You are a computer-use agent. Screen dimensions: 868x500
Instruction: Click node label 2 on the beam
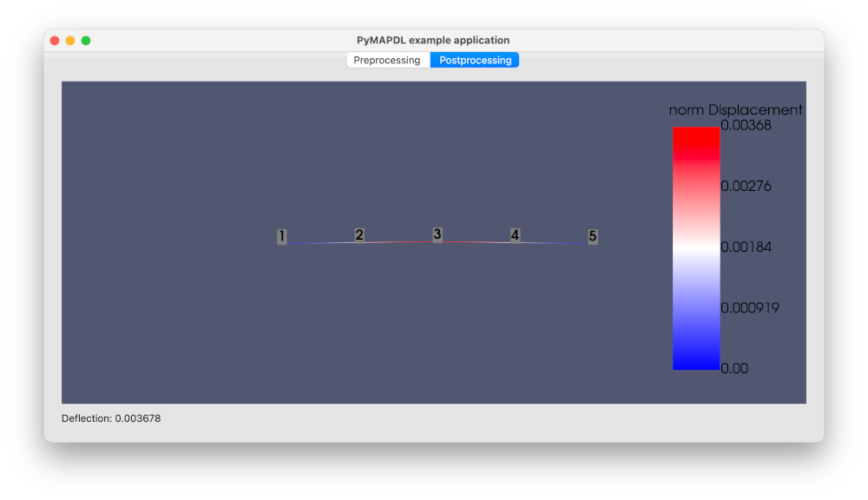pos(359,235)
